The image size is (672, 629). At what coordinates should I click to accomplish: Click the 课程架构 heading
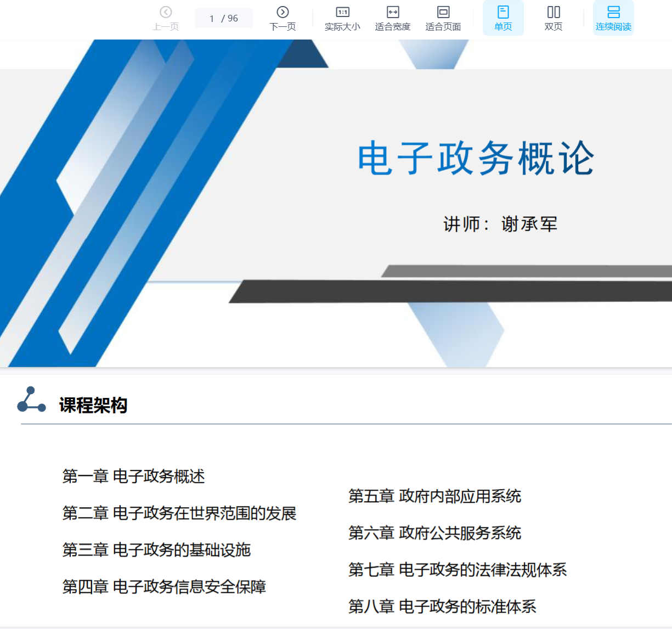point(93,406)
